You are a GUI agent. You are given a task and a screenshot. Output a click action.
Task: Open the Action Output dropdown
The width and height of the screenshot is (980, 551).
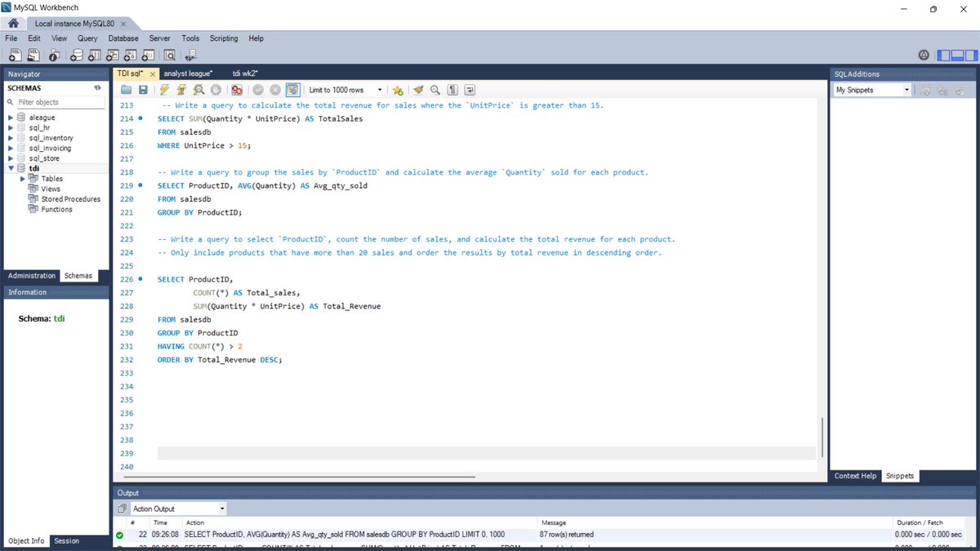(x=178, y=509)
